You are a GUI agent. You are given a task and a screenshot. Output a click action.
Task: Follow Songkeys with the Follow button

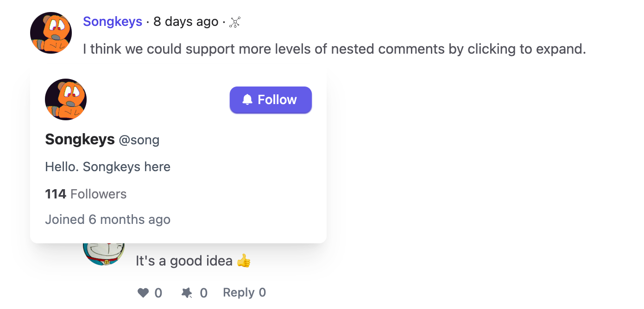tap(271, 99)
